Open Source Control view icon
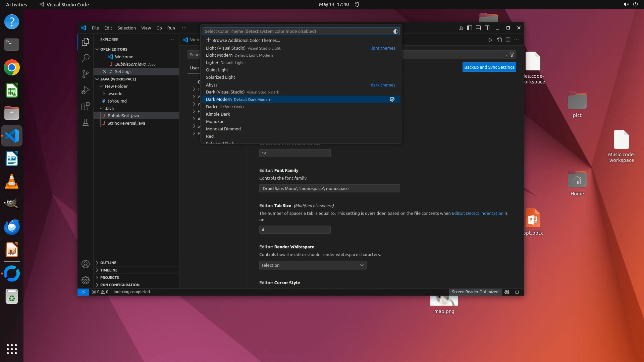The width and height of the screenshot is (644, 362). (x=86, y=74)
